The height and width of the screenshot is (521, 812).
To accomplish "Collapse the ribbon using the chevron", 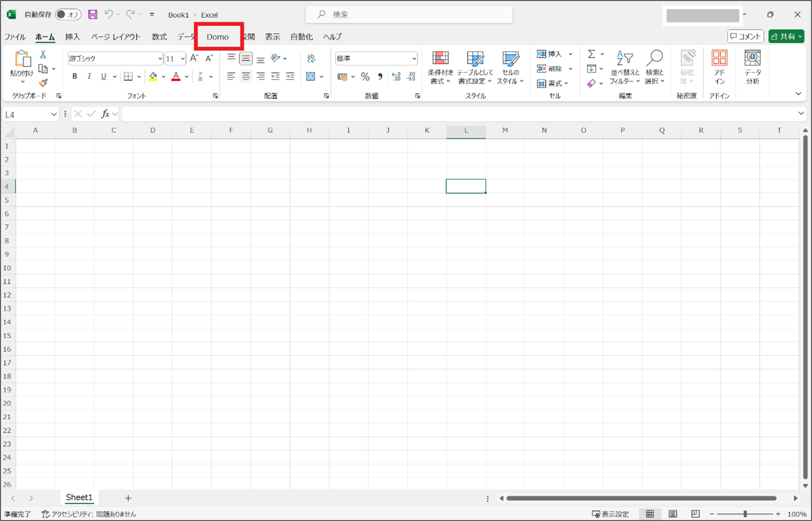I will click(798, 93).
